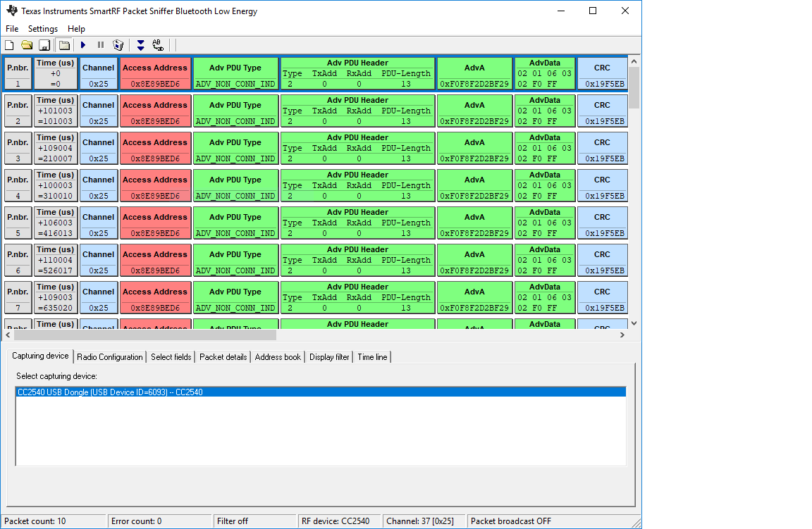Switch to the Radio Configuration tab

pos(110,356)
